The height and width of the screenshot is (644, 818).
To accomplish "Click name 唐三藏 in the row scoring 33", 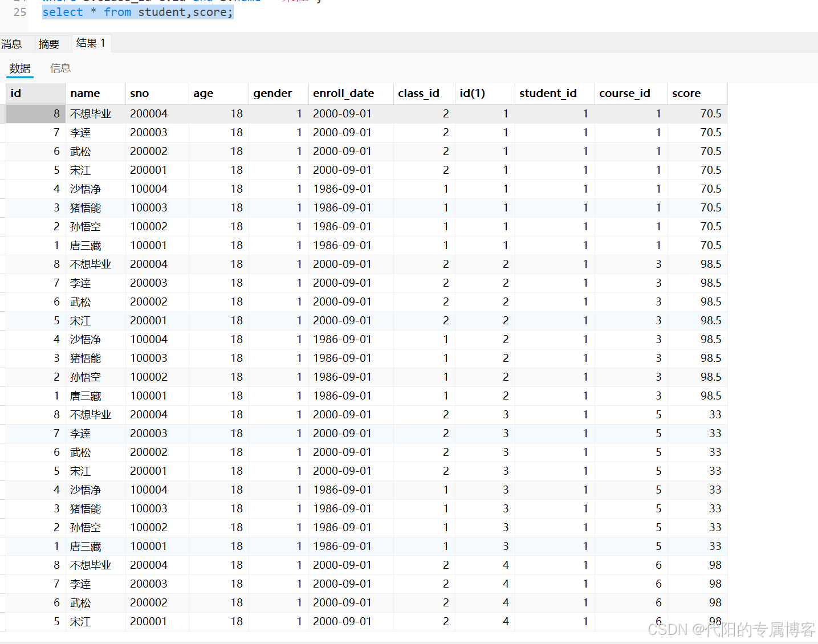I will click(86, 547).
